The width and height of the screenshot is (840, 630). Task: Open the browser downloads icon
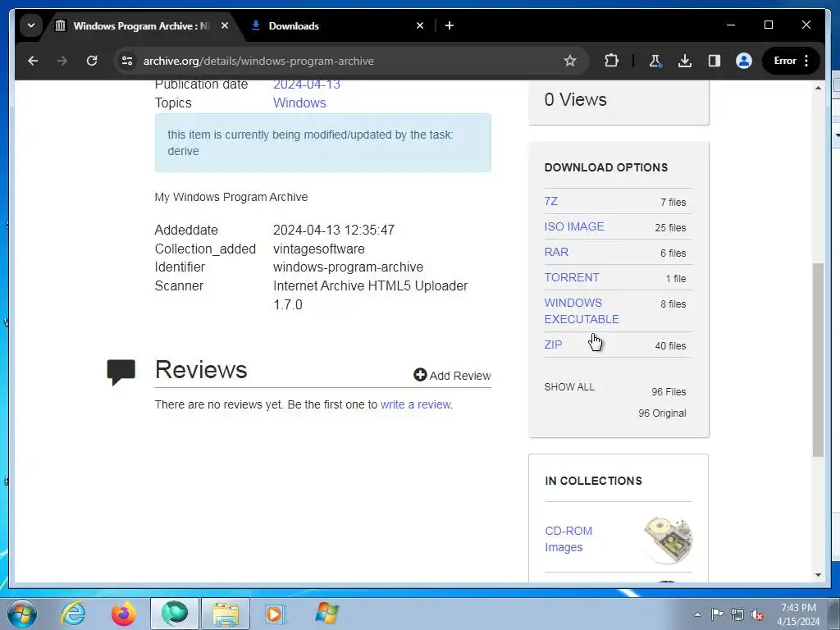coord(685,61)
